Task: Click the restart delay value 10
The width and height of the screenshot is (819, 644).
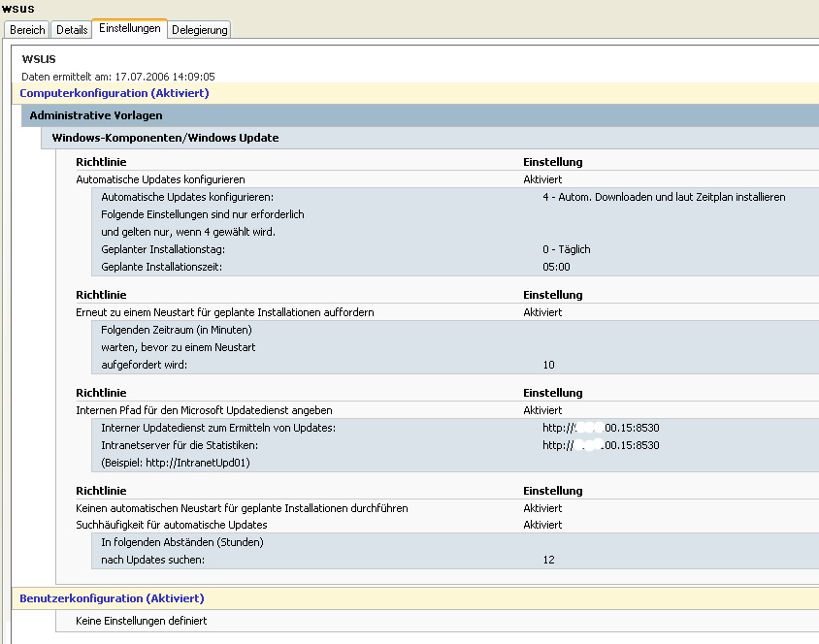Action: coord(548,365)
